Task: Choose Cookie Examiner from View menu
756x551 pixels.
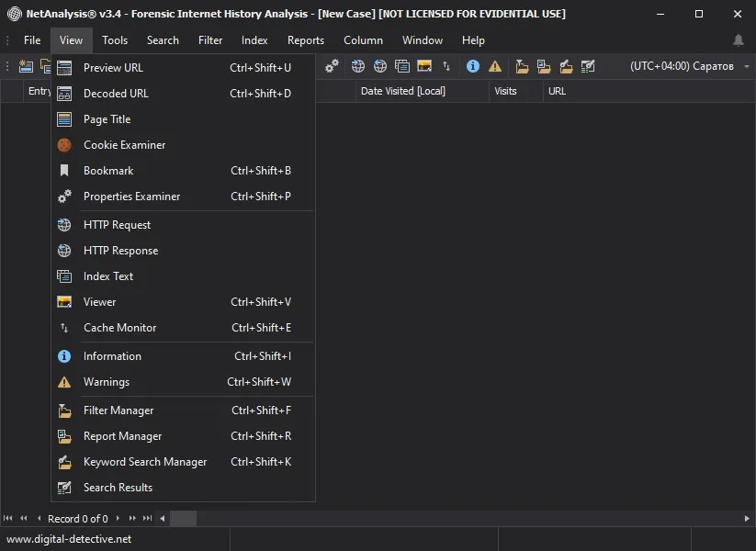Action: [183, 145]
